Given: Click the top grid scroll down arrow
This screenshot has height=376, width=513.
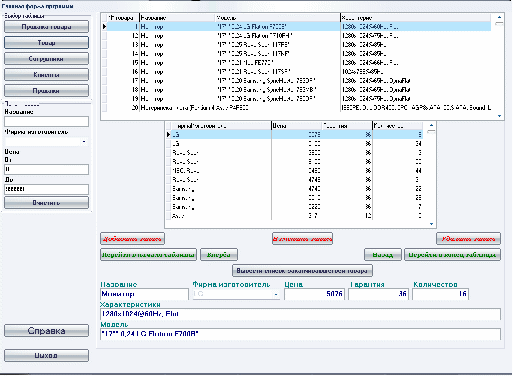Looking at the screenshot, I should click(x=499, y=116).
